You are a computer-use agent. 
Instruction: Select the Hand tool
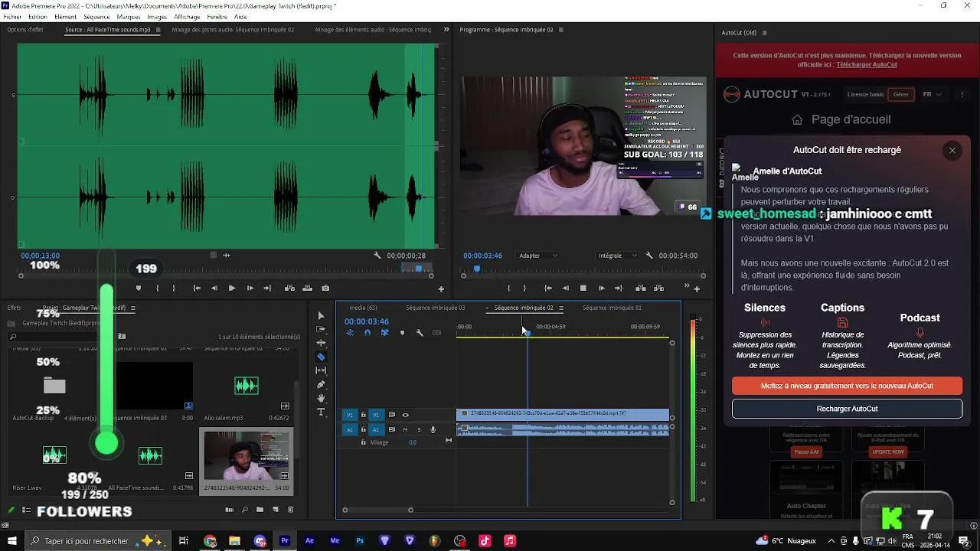[x=321, y=398]
